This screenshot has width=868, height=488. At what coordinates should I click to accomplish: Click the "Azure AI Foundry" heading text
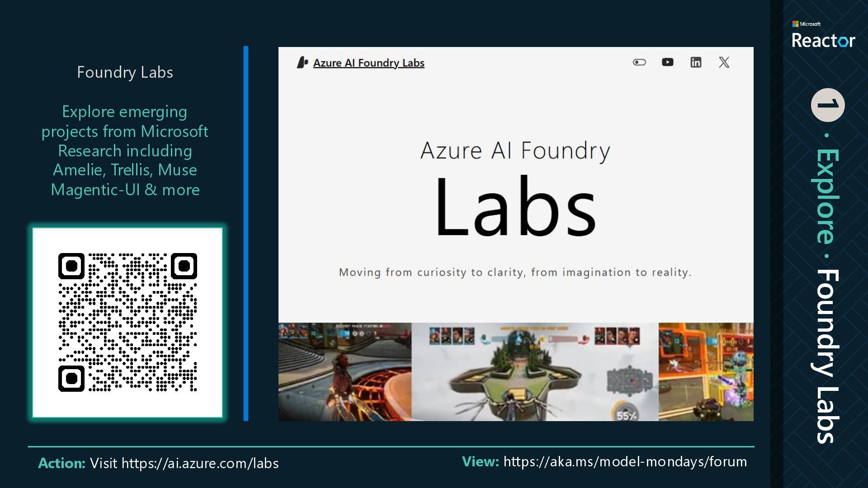515,150
